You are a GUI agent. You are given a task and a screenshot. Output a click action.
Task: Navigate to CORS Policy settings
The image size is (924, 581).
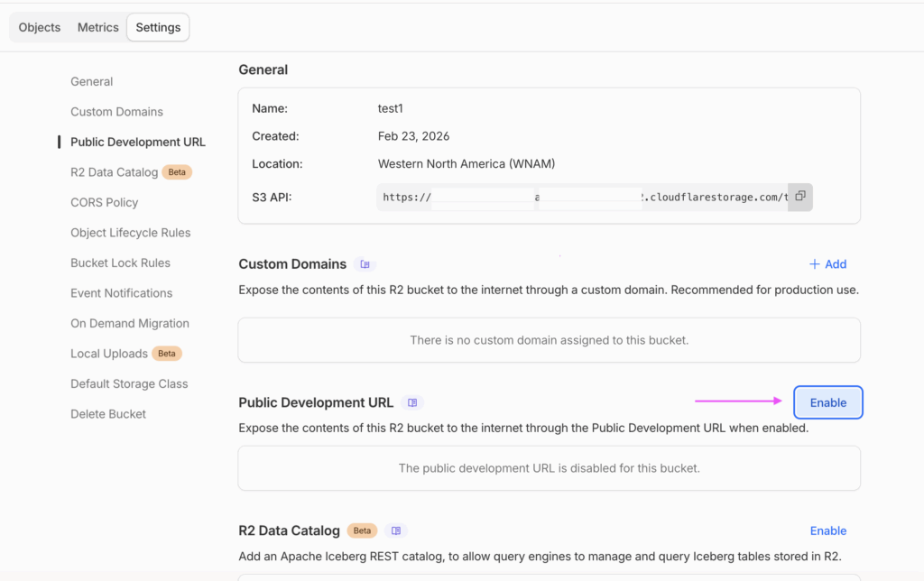tap(105, 202)
